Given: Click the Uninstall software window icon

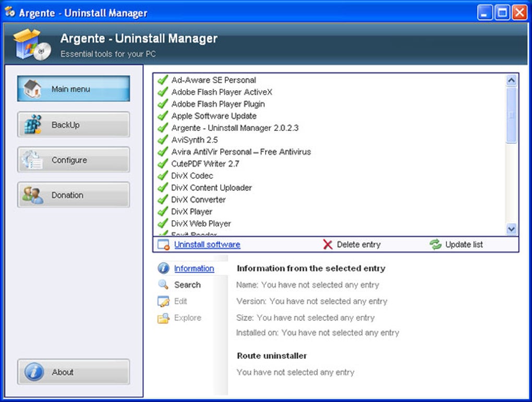Looking at the screenshot, I should click(164, 245).
